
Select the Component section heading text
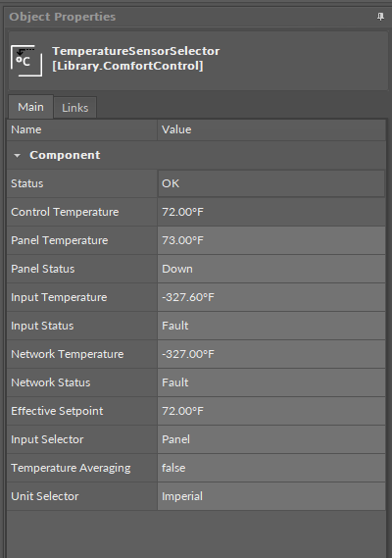point(65,155)
